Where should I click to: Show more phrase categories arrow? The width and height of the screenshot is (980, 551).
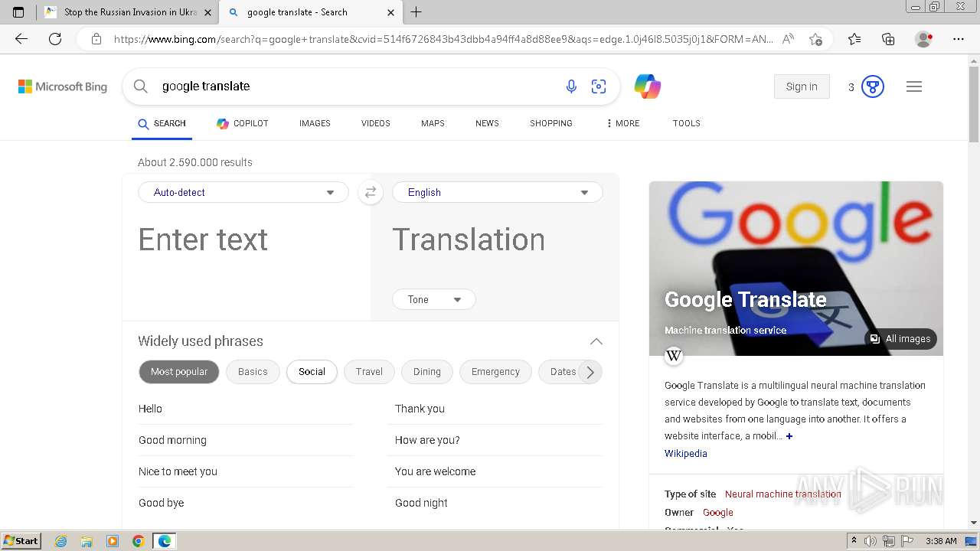point(590,372)
